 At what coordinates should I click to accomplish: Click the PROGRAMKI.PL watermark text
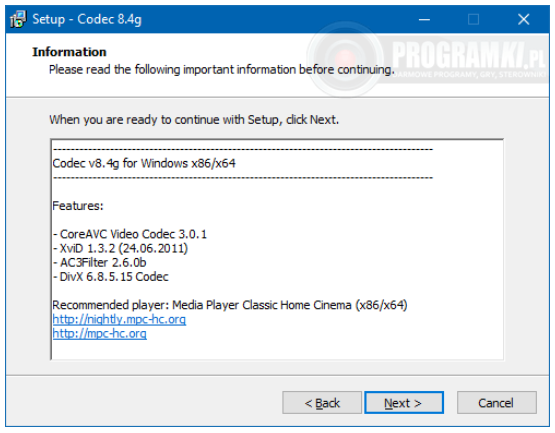click(x=469, y=55)
